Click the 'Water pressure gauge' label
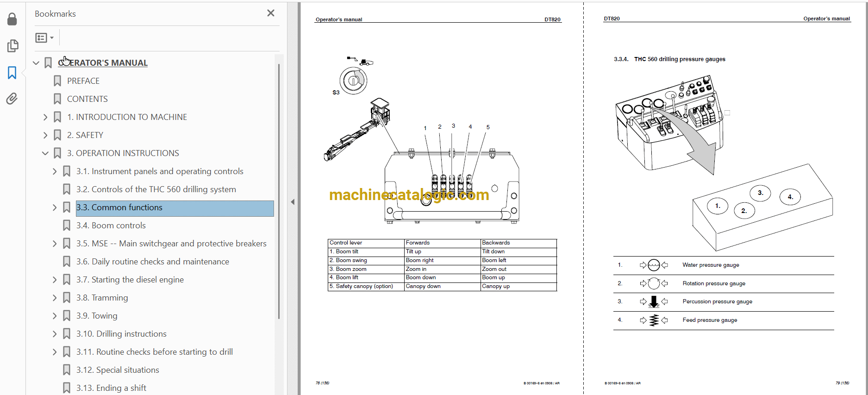The width and height of the screenshot is (868, 395). coord(711,265)
